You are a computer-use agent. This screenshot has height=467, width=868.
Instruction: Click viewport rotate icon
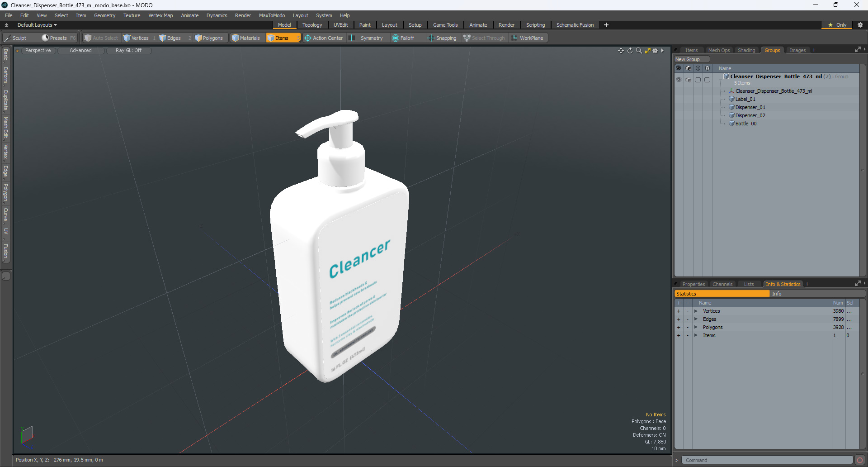point(630,51)
